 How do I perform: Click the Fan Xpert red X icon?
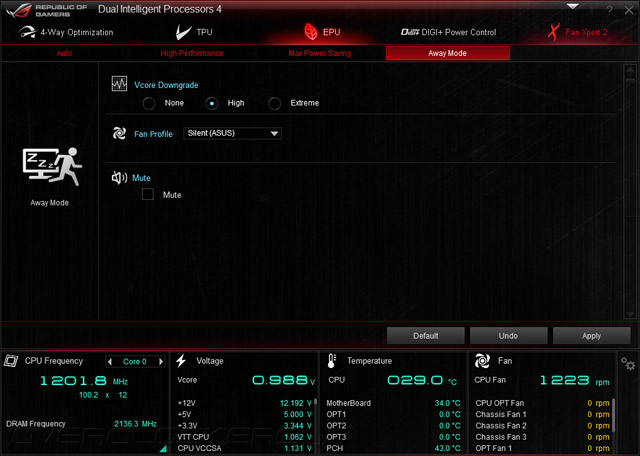553,32
